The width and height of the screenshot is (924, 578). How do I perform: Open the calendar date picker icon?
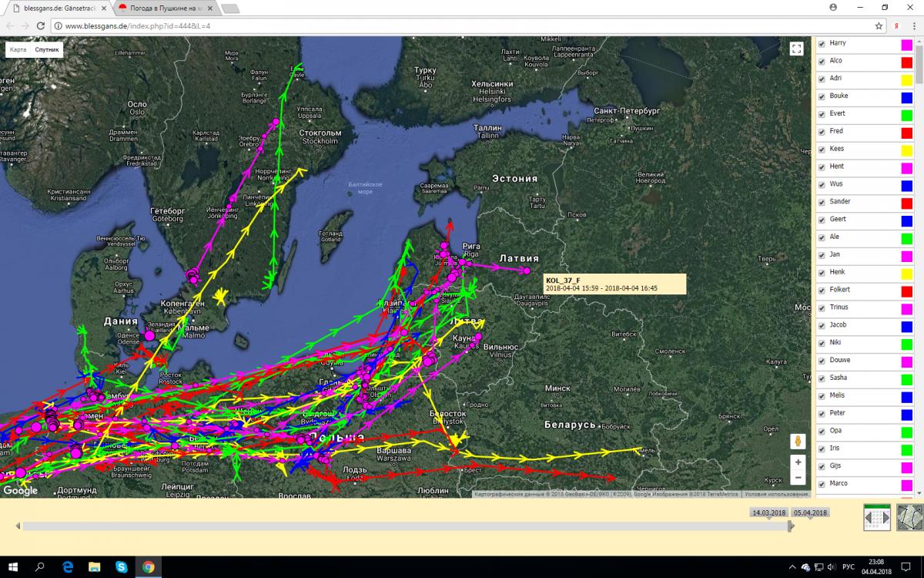pos(877,517)
